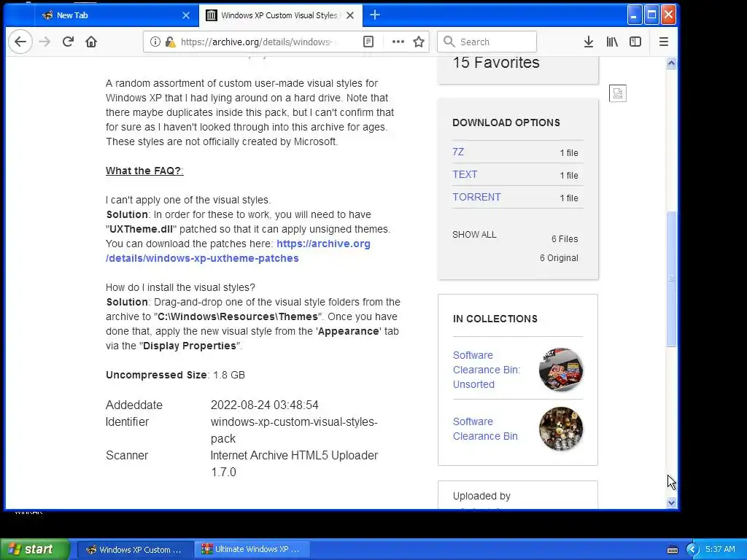Open a new tab with plus
Screen dimensions: 747x560
(375, 15)
